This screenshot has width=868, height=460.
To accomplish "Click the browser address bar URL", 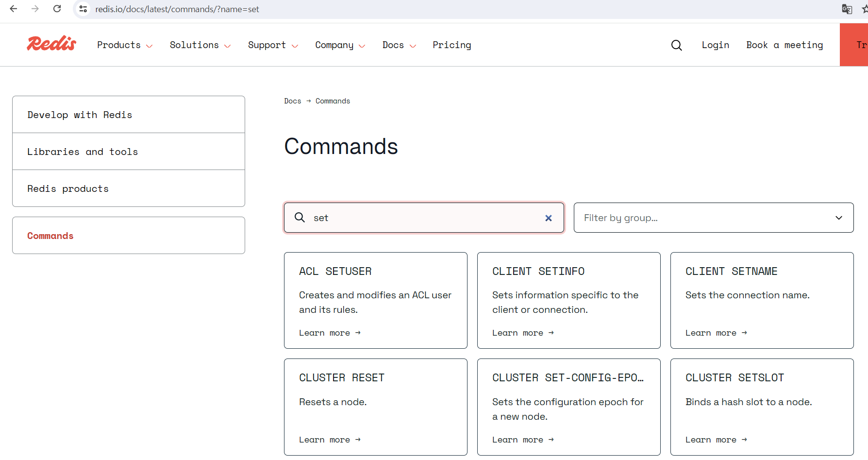I will (x=177, y=9).
